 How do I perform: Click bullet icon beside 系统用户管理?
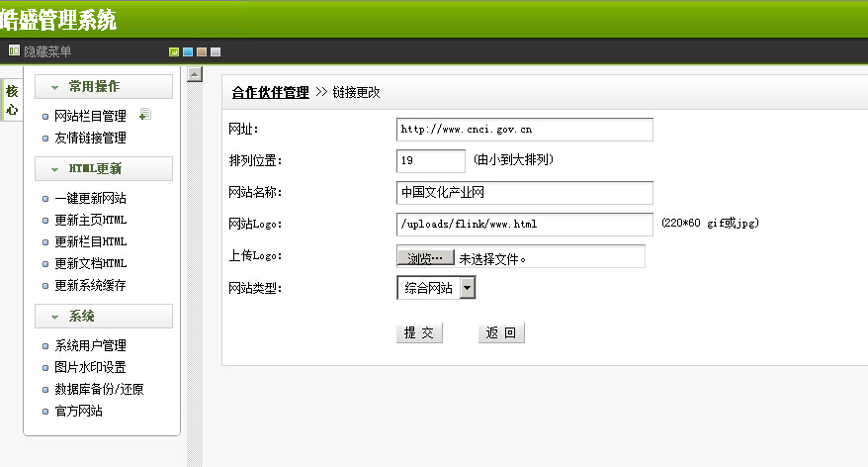45,346
